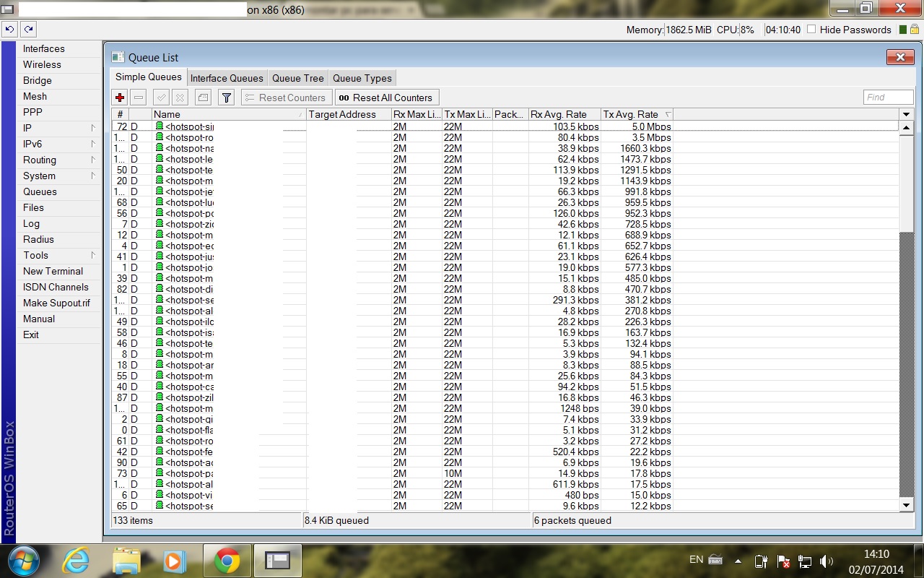
Task: Add a new simple queue with the red plus
Action: click(x=120, y=98)
